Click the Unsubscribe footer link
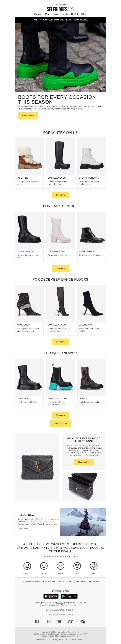121x644 pixels. (40, 640)
